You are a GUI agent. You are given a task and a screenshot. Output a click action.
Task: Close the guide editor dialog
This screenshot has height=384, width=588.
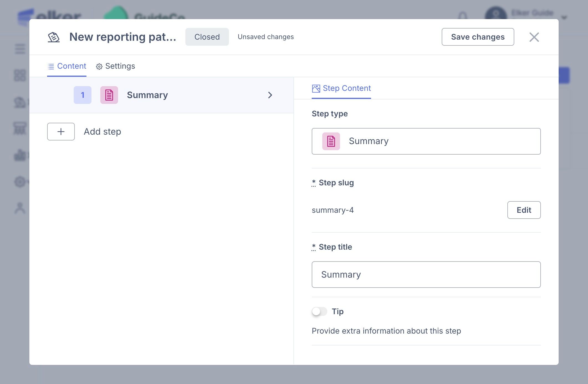coord(534,37)
